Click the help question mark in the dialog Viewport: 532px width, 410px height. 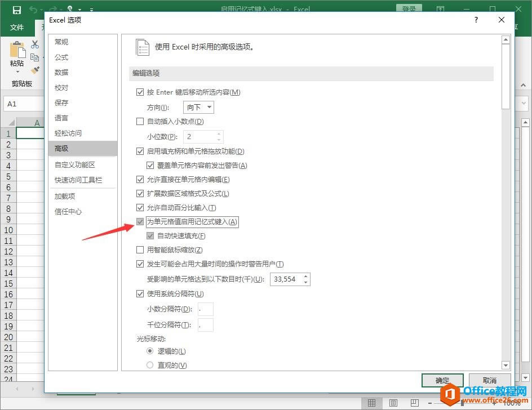pos(476,20)
